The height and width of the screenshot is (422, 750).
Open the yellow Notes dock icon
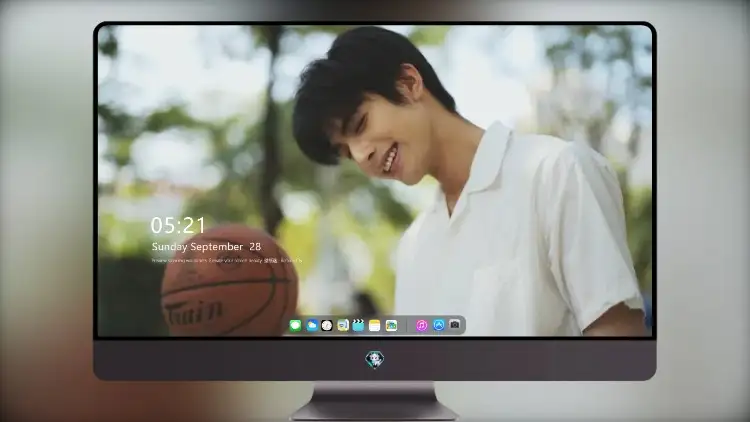click(x=375, y=325)
